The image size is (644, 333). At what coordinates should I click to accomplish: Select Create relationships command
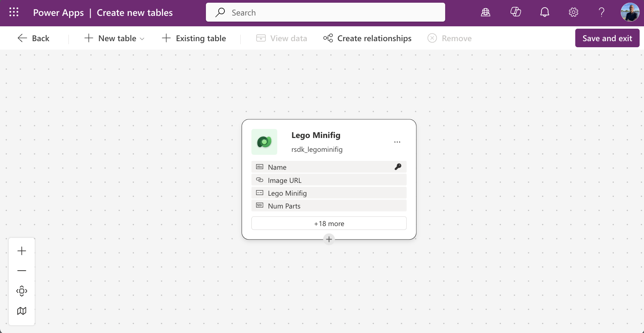(x=367, y=38)
